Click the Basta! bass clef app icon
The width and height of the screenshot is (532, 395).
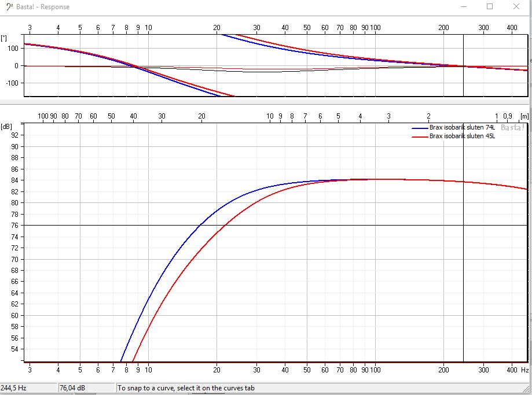coord(9,6)
